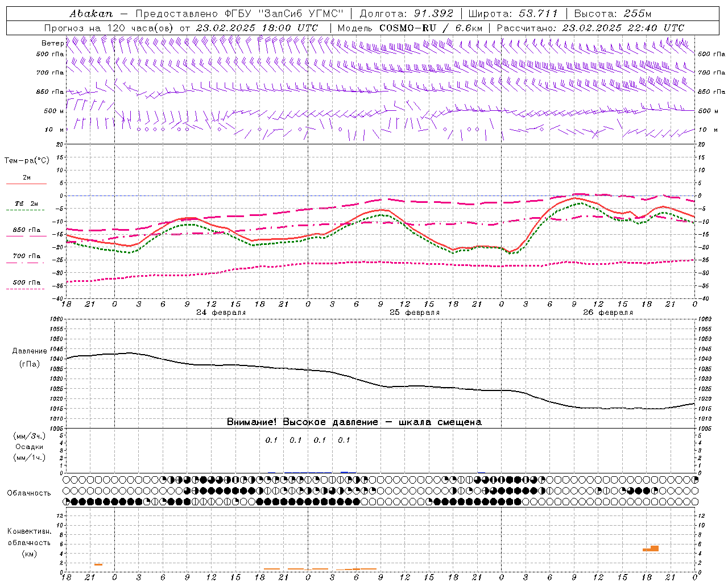Click the right-side '10 м' wind label
728x582 pixels.
tap(708, 130)
